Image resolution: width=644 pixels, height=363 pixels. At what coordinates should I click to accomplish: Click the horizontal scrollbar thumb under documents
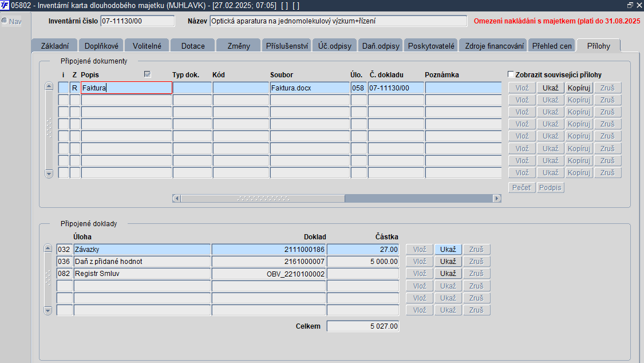pos(263,198)
